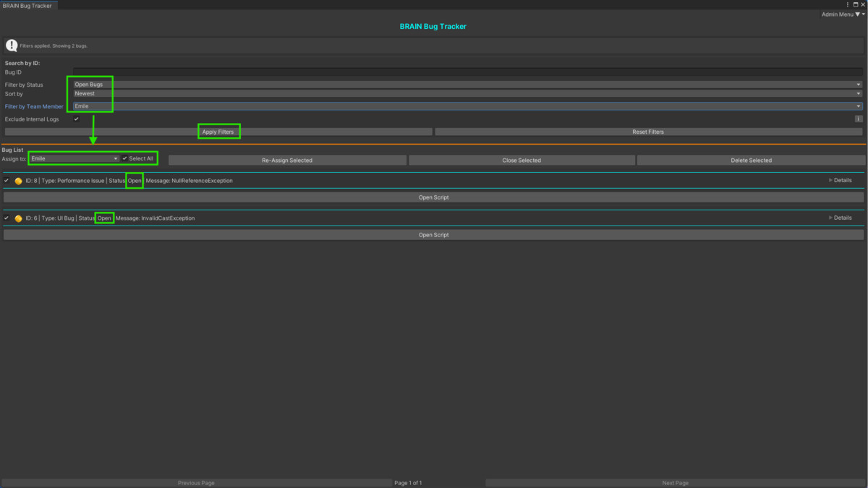The height and width of the screenshot is (488, 868).
Task: Click Re-Assign Selected
Action: point(287,160)
